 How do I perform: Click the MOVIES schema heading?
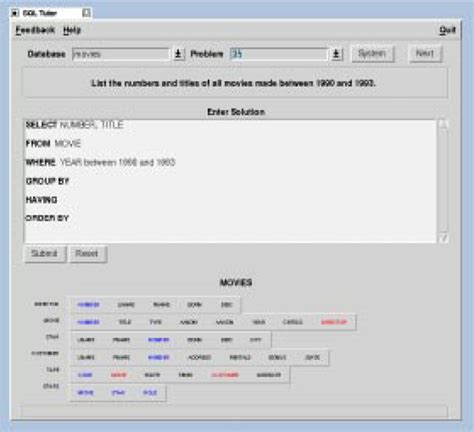[x=236, y=283]
